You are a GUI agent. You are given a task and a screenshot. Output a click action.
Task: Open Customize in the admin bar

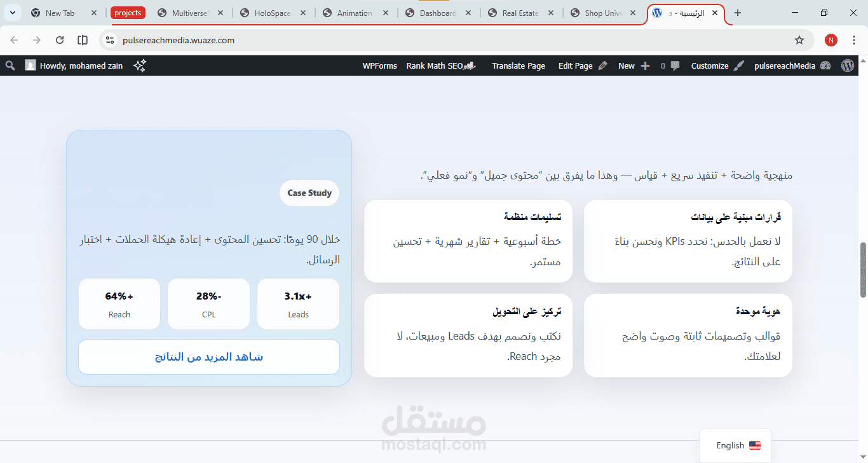point(717,66)
